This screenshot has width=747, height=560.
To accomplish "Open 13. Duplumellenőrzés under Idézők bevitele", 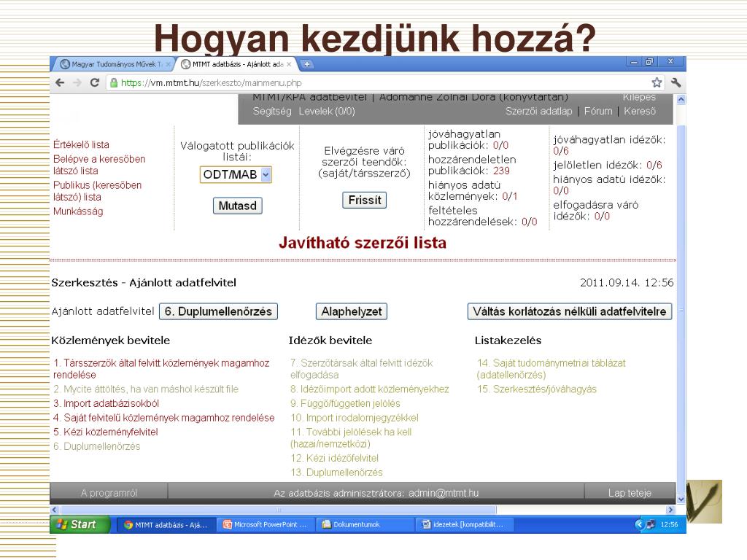I will click(337, 472).
